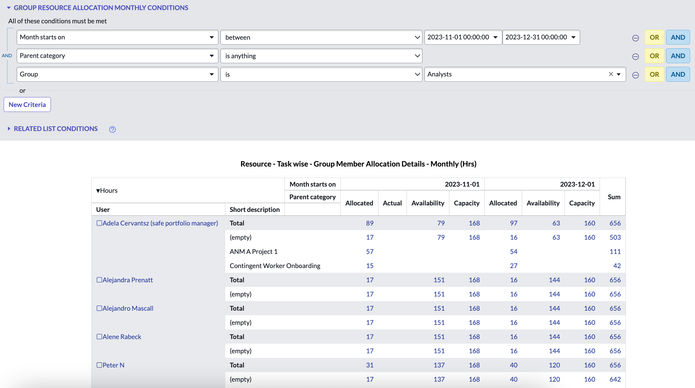Viewport: 695px width, 388px height.
Task: Click the report title Resource - Task wise
Action: 358,164
